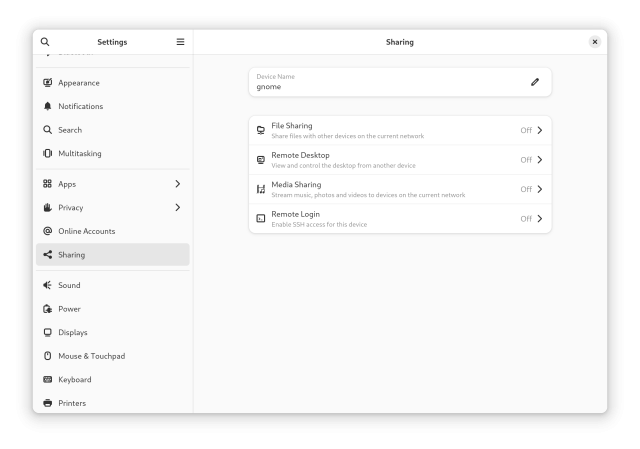
Task: Click the Apps grid icon
Action: (x=47, y=184)
